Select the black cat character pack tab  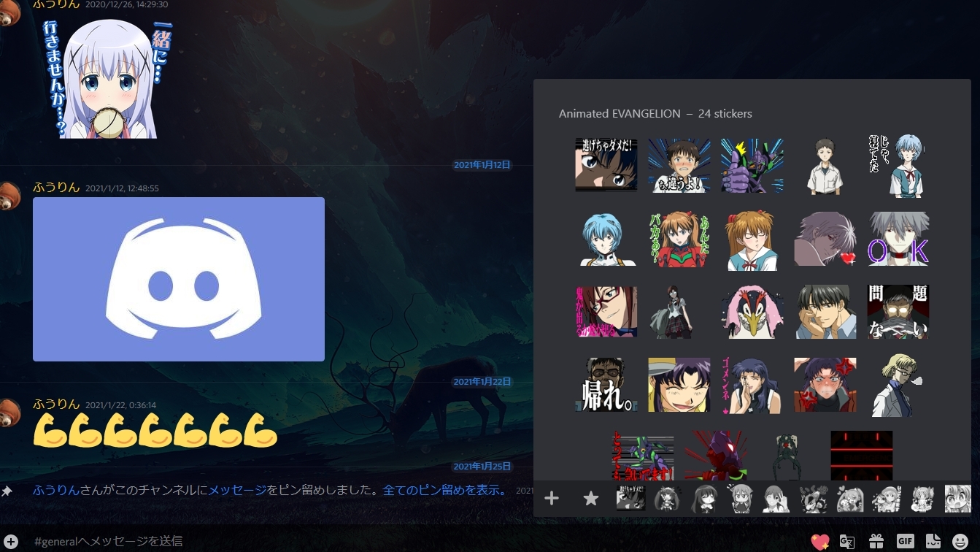click(x=813, y=499)
